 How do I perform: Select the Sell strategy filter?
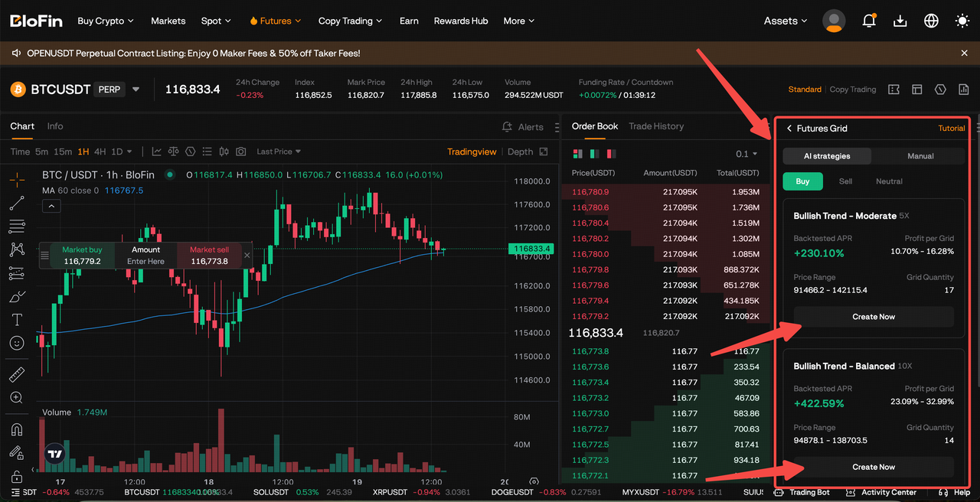(x=845, y=181)
